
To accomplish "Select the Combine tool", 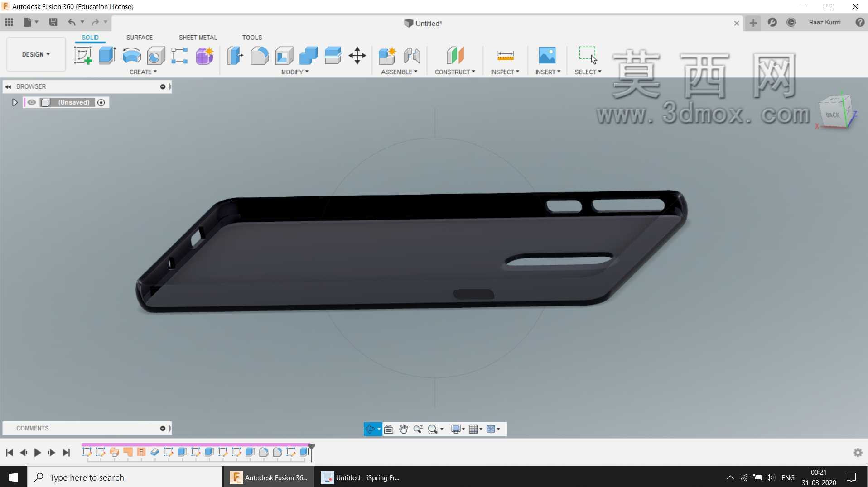I will (309, 56).
